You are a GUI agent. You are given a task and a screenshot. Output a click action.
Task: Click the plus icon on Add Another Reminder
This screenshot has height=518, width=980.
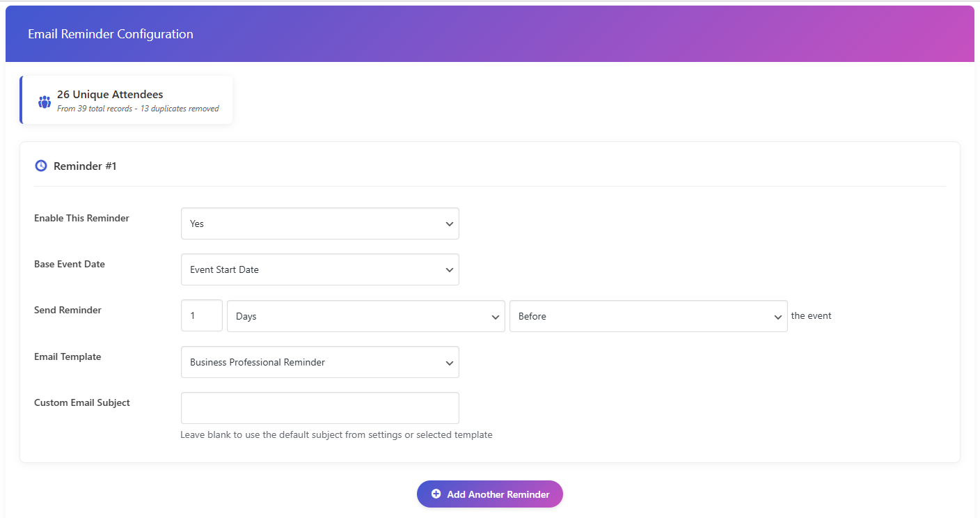(x=436, y=494)
